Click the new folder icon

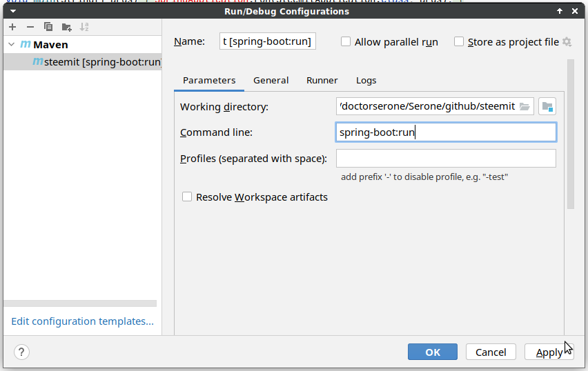66,27
